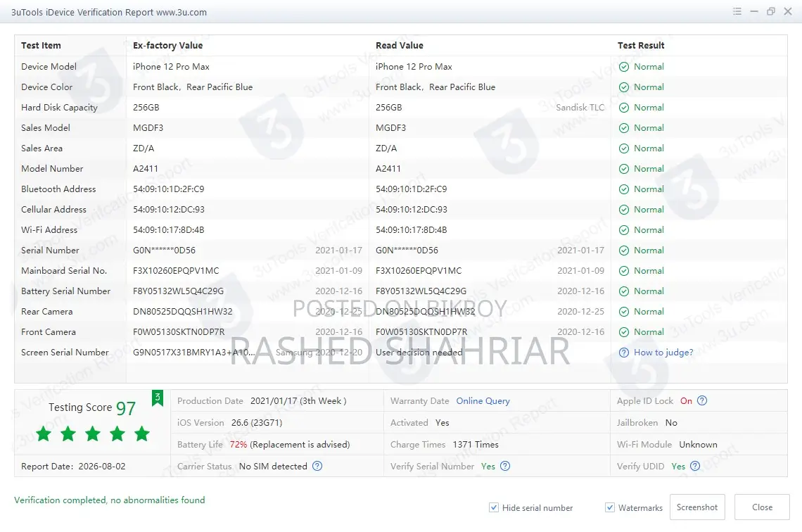802x532 pixels.
Task: Click the ex-factory Mainboard serial F3X10260EPQPV1MC
Action: 176,271
